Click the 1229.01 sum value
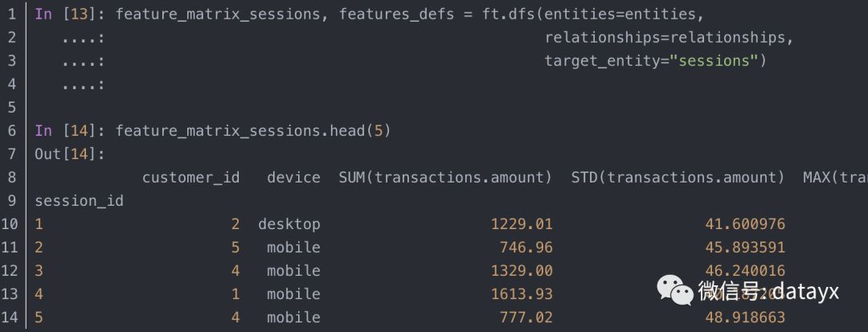The width and height of the screenshot is (868, 332). (522, 224)
